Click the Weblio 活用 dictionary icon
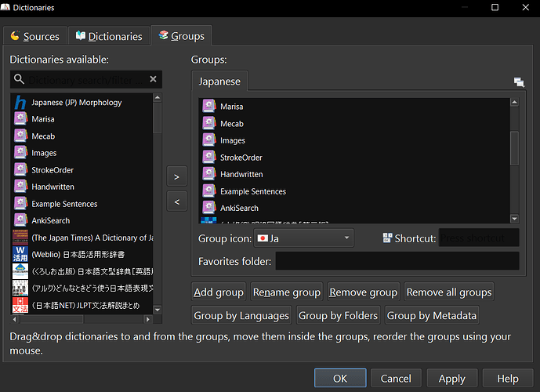540x392 pixels. (20, 254)
